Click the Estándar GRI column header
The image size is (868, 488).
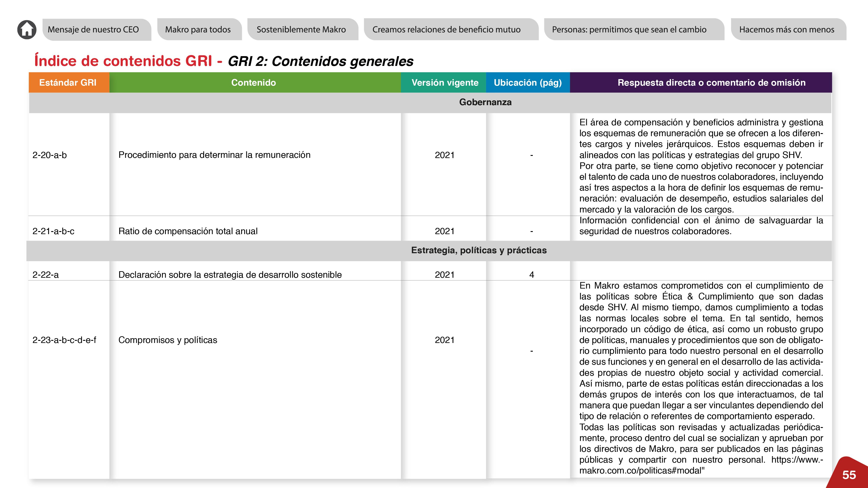(68, 83)
